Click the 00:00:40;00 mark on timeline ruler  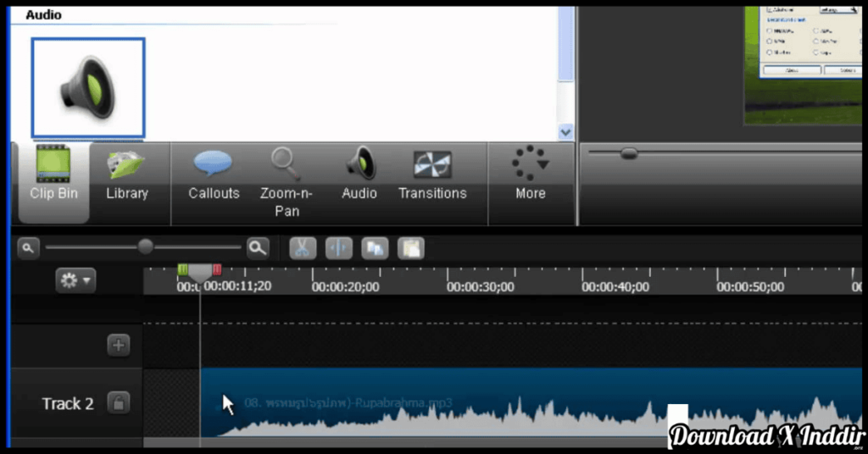point(615,287)
